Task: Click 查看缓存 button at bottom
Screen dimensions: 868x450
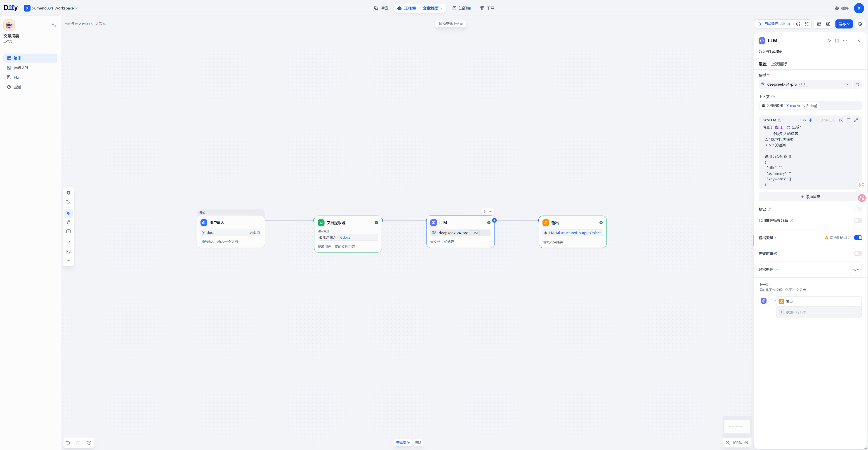Action: click(x=403, y=443)
